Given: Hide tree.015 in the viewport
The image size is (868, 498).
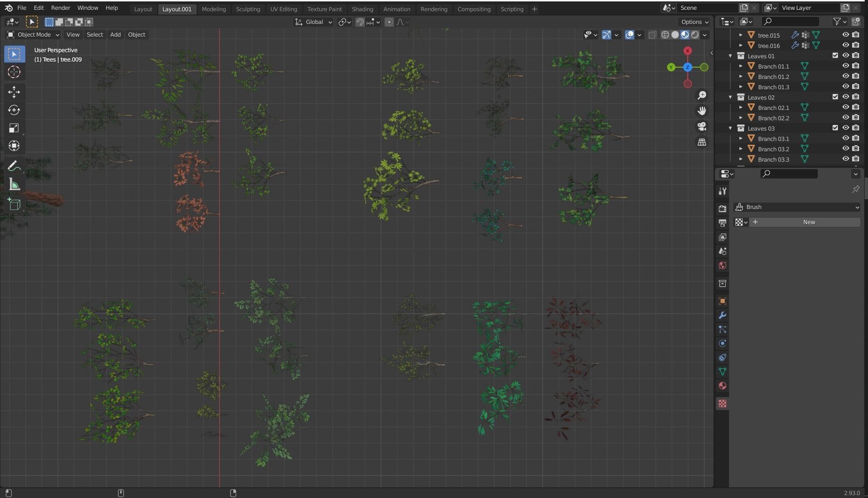Looking at the screenshot, I should point(846,35).
